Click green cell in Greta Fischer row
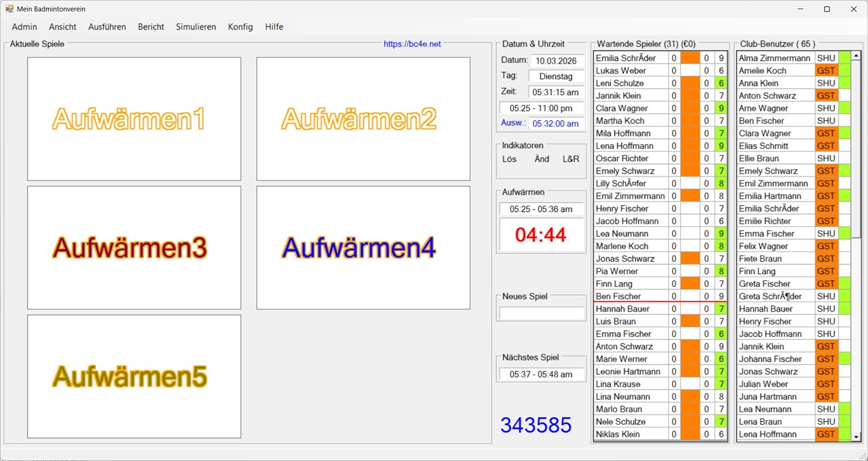The width and height of the screenshot is (868, 461). (x=844, y=284)
